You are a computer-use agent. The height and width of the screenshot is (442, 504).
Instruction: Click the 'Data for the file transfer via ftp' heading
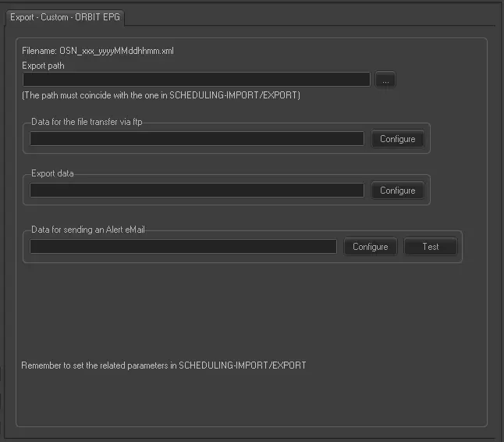87,122
